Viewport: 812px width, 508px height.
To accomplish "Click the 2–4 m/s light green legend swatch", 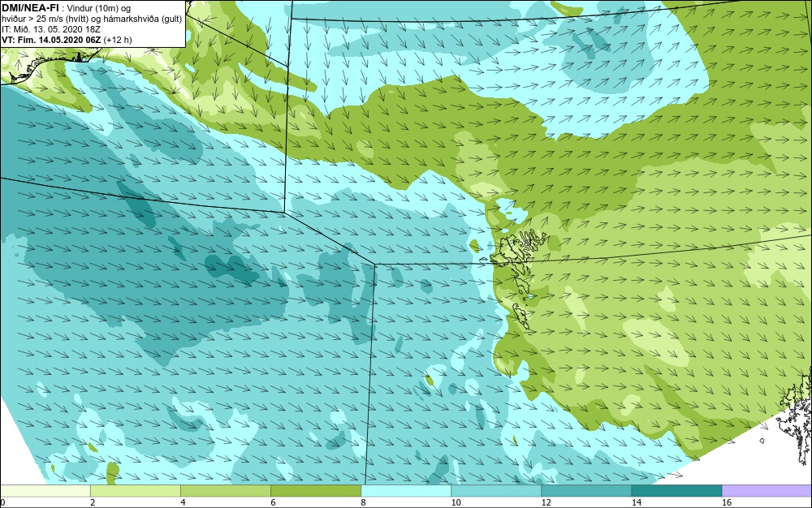I will pos(135,490).
